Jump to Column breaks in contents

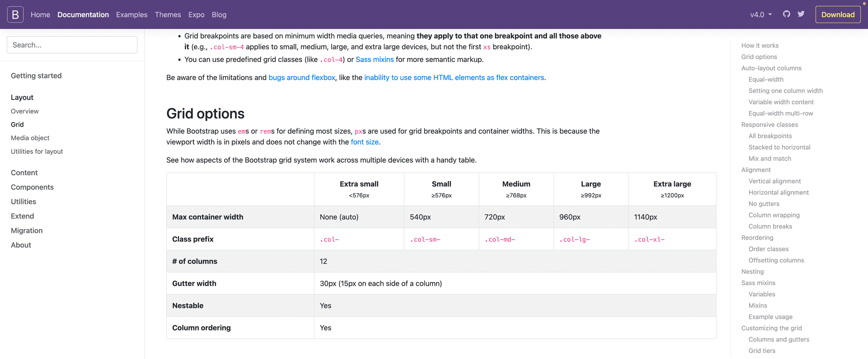coord(770,227)
